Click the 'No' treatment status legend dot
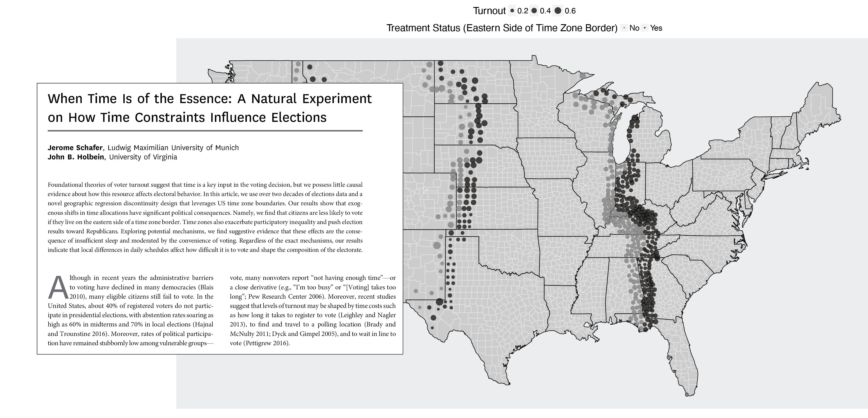The height and width of the screenshot is (418, 868). click(x=624, y=28)
